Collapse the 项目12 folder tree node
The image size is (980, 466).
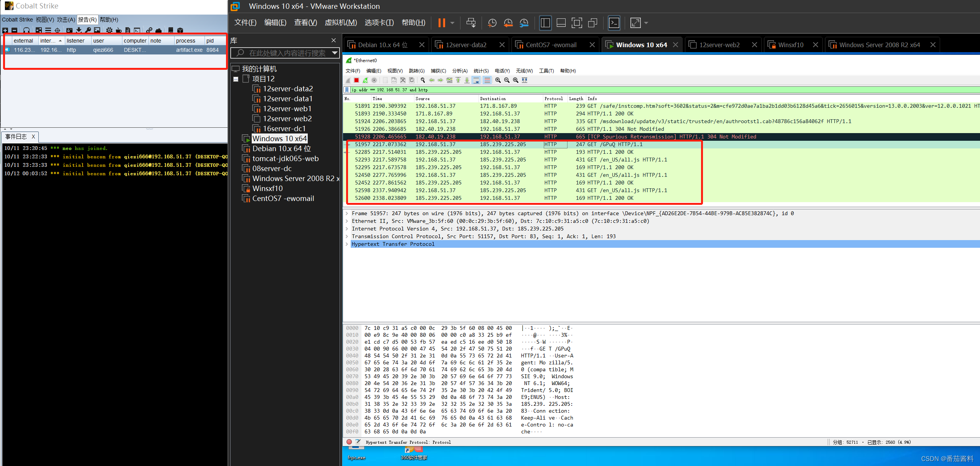click(x=236, y=79)
